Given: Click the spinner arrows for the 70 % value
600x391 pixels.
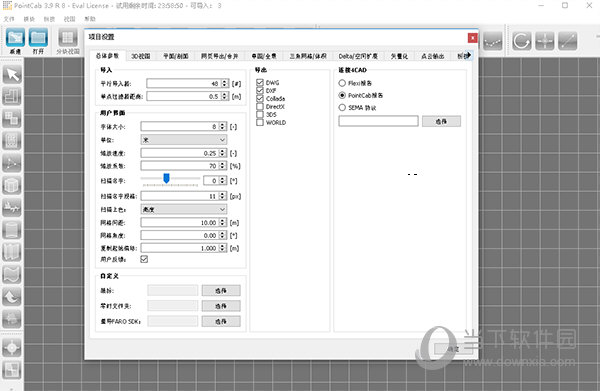Looking at the screenshot, I should [x=223, y=166].
